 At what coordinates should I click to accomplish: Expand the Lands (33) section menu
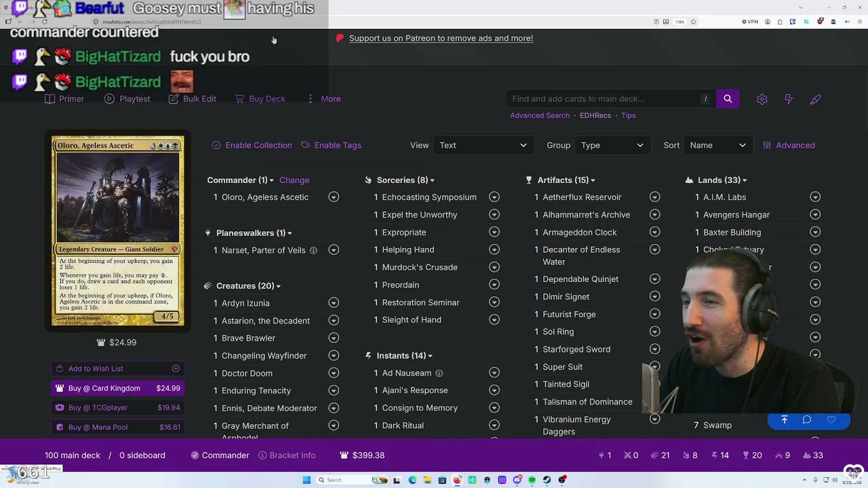pos(745,180)
